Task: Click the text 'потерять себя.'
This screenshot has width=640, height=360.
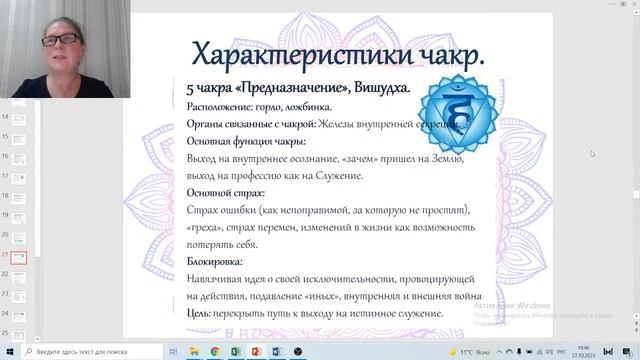Action: (222, 244)
